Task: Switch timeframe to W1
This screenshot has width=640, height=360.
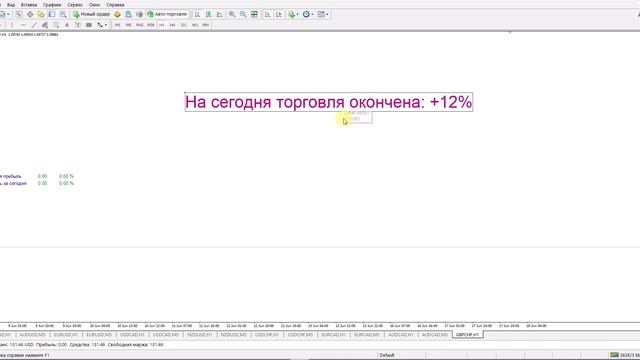Action: tap(195, 25)
